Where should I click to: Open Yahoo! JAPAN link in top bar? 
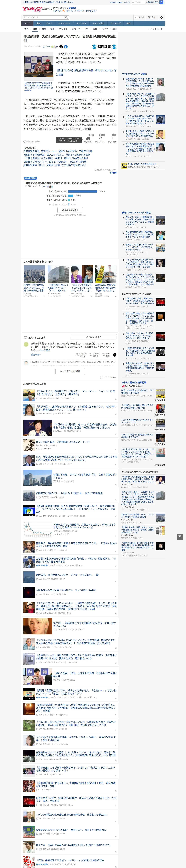click(x=116, y=2)
